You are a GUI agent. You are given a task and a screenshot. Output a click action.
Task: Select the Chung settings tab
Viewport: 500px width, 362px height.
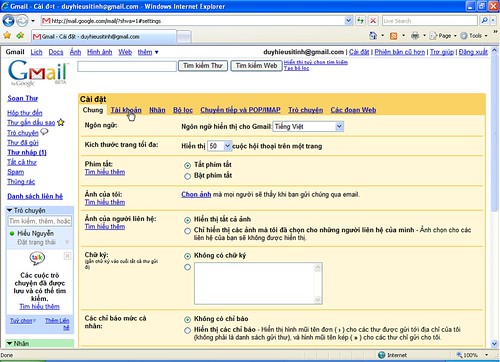click(93, 110)
